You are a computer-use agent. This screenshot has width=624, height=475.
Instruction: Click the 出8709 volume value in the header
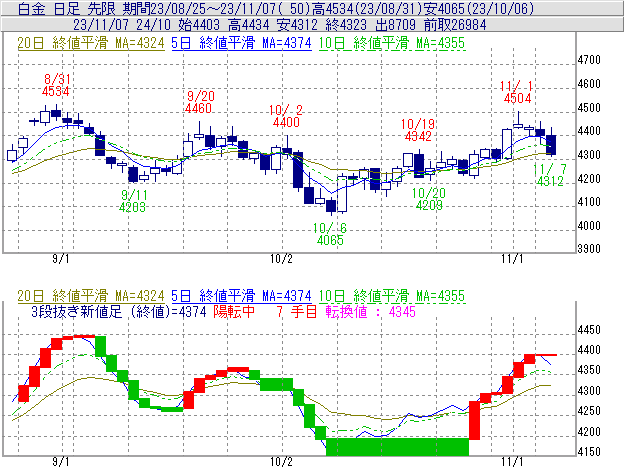[395, 25]
